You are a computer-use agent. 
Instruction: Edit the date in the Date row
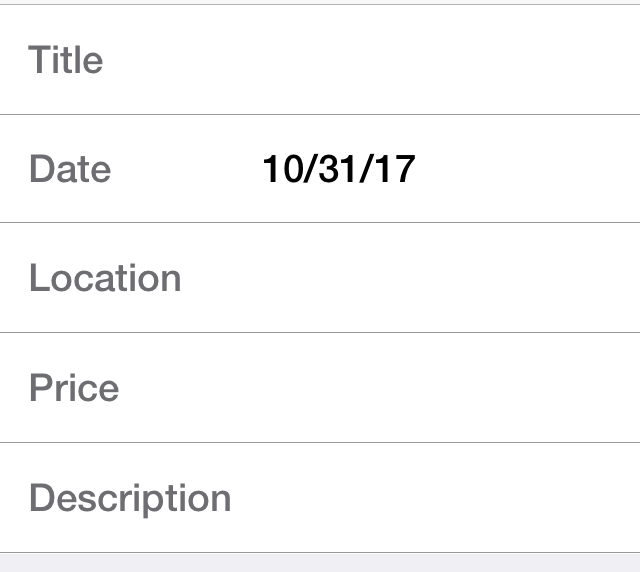click(x=320, y=169)
